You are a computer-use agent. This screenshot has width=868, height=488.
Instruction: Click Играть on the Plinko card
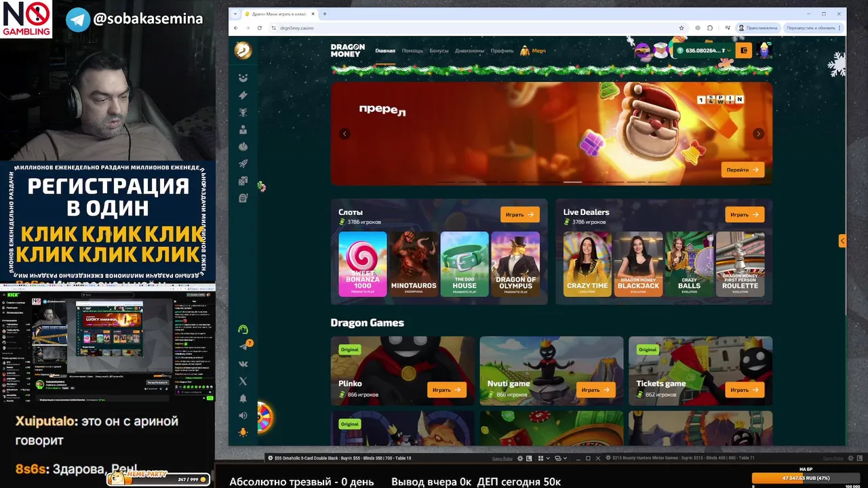click(x=447, y=390)
